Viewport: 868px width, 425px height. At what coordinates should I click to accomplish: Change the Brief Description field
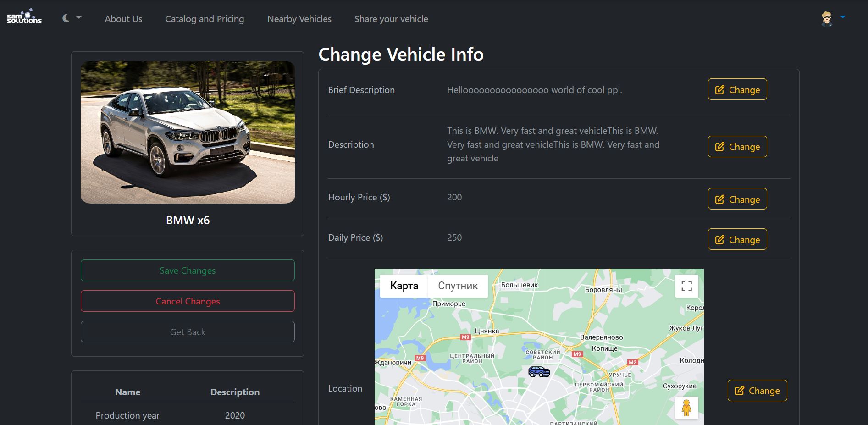coord(737,89)
